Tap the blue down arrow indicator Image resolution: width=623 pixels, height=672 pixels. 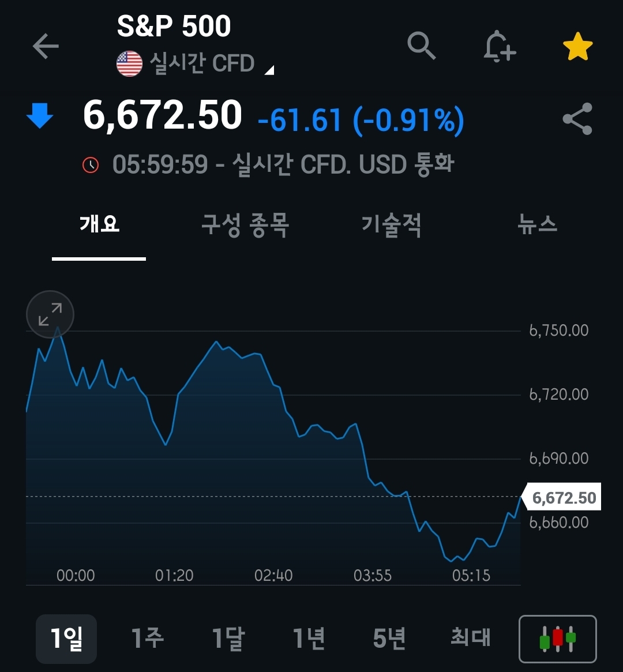point(40,116)
